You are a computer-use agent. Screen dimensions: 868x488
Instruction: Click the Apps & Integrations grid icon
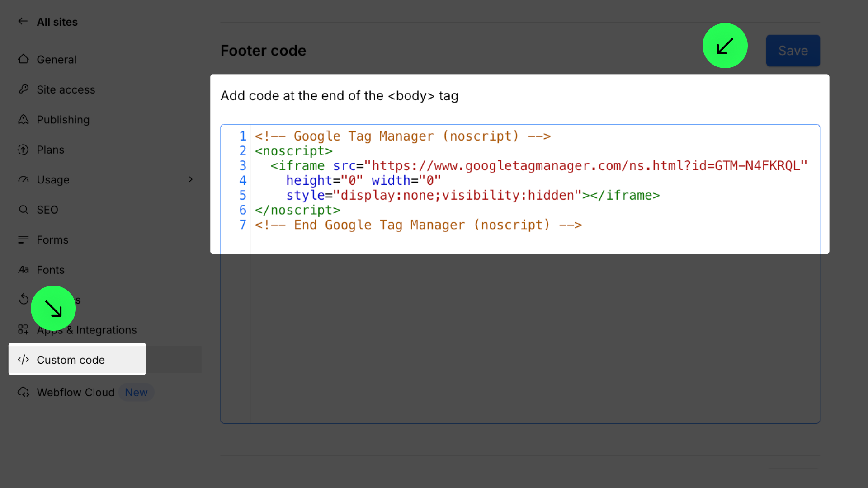pos(23,329)
